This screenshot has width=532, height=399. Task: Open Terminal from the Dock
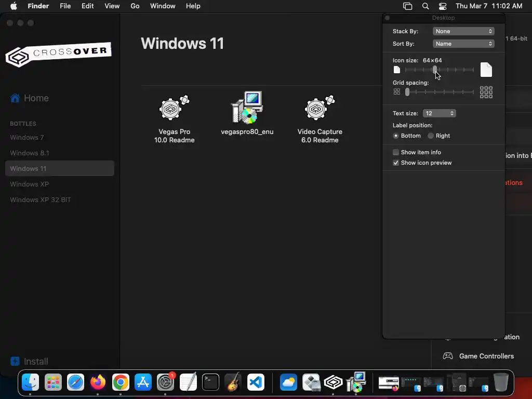pyautogui.click(x=210, y=382)
